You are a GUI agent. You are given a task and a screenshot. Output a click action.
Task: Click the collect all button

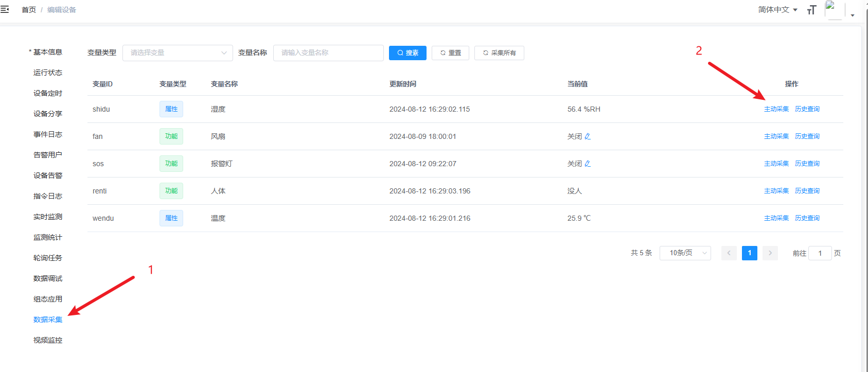pos(499,53)
